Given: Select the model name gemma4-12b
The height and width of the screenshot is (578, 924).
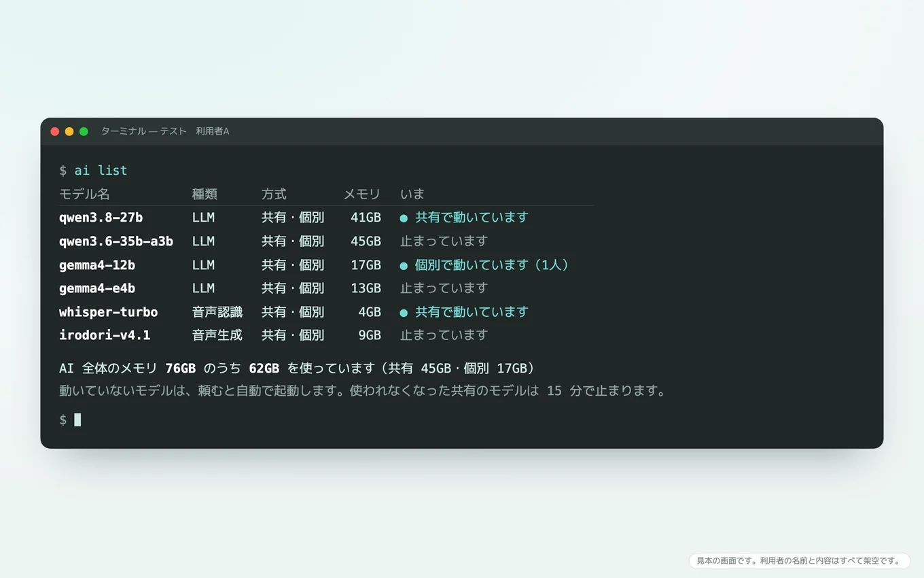Looking at the screenshot, I should (x=97, y=265).
